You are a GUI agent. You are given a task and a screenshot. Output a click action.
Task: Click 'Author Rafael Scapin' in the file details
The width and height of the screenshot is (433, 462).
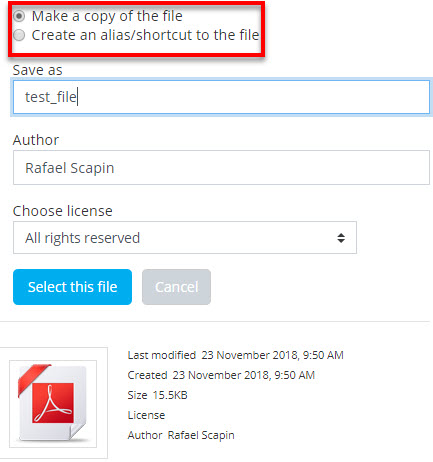(181, 435)
